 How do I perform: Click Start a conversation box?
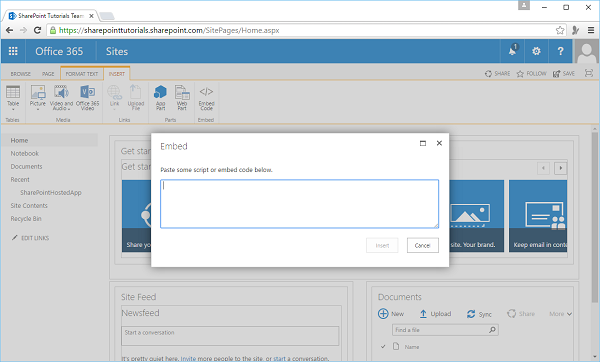[230, 336]
